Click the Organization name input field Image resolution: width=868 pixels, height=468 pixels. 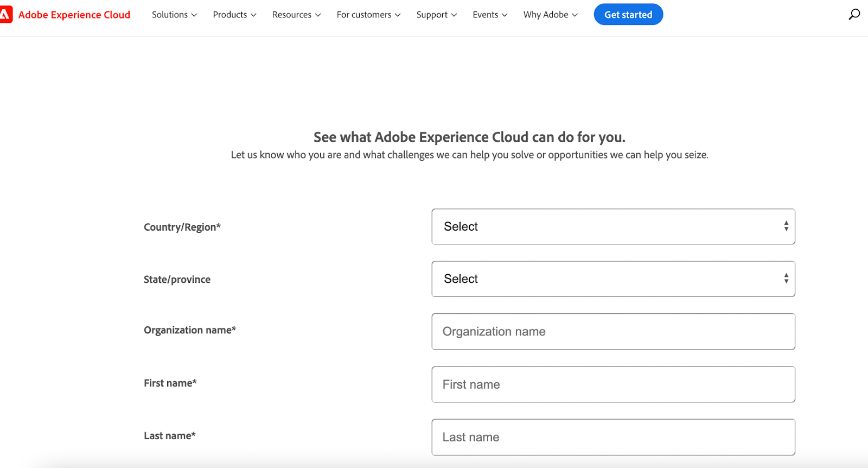pyautogui.click(x=613, y=332)
